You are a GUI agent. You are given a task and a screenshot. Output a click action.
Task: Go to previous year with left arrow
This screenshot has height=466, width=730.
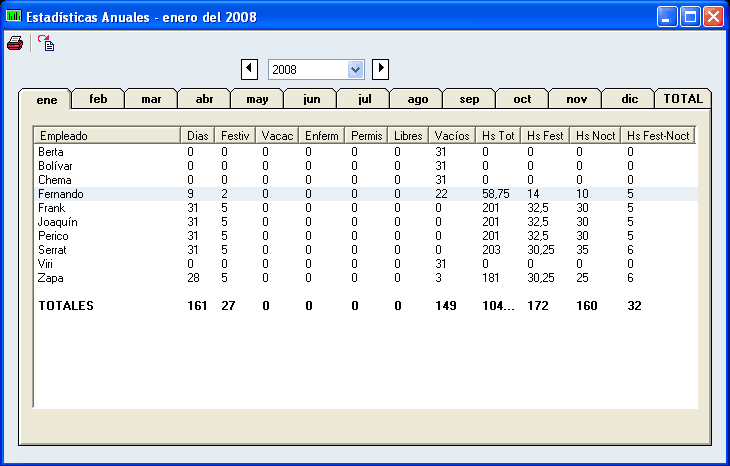coord(250,69)
